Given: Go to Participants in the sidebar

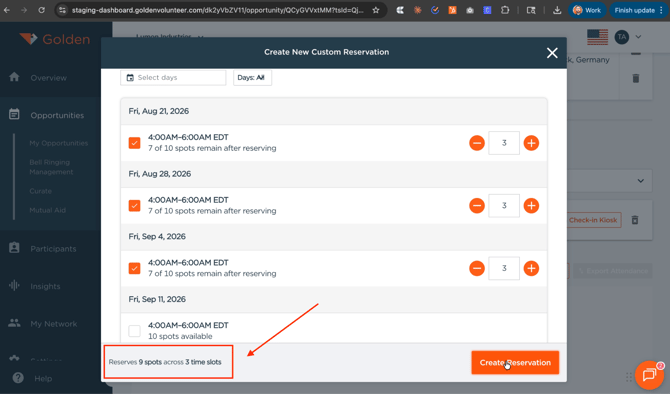Looking at the screenshot, I should tap(53, 249).
